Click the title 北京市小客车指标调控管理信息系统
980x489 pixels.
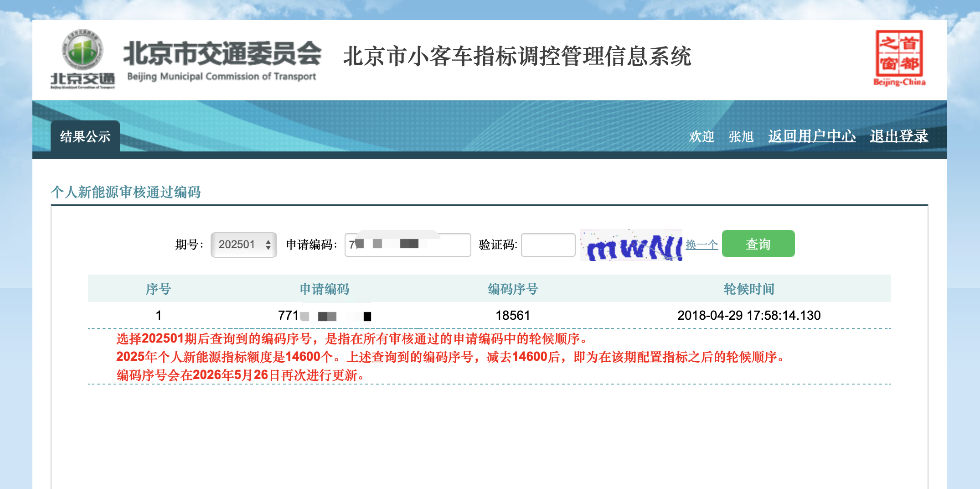coord(517,56)
